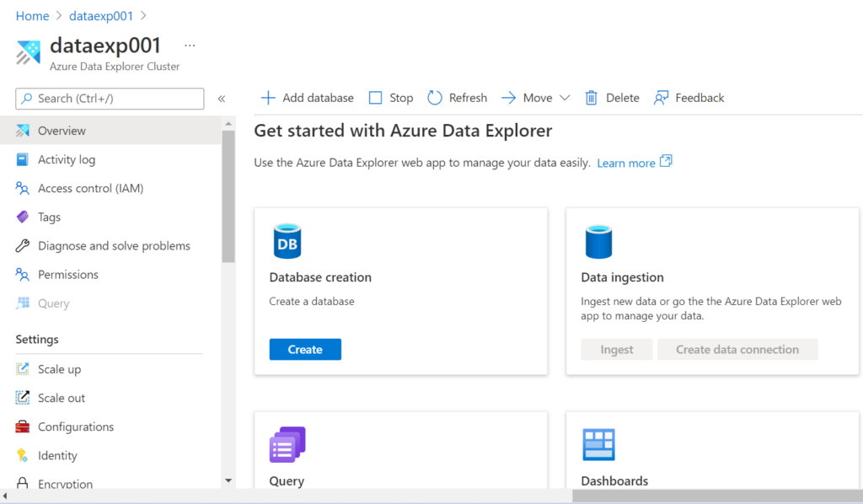Go to Scale up settings
This screenshot has height=504, width=863.
click(x=59, y=369)
